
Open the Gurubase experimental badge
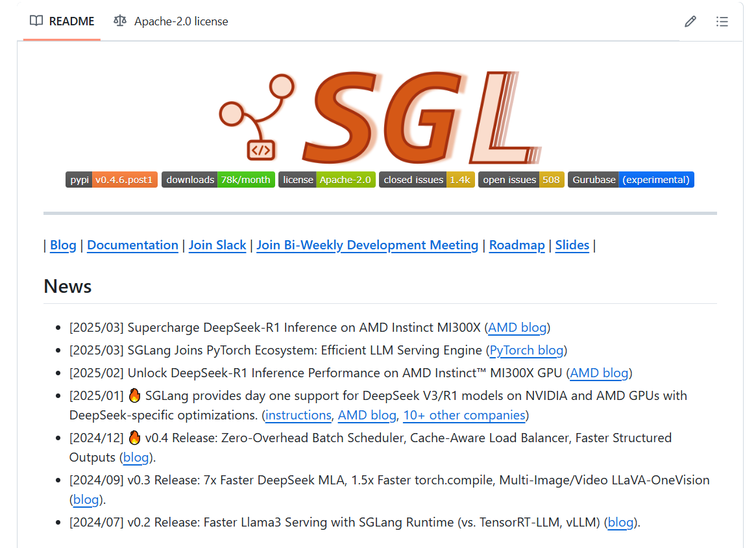click(631, 180)
